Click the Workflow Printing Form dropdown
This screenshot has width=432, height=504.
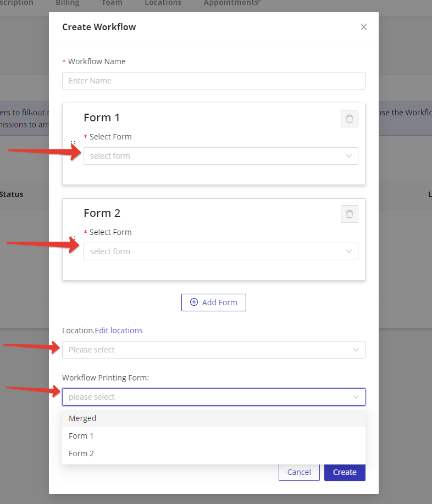point(214,397)
